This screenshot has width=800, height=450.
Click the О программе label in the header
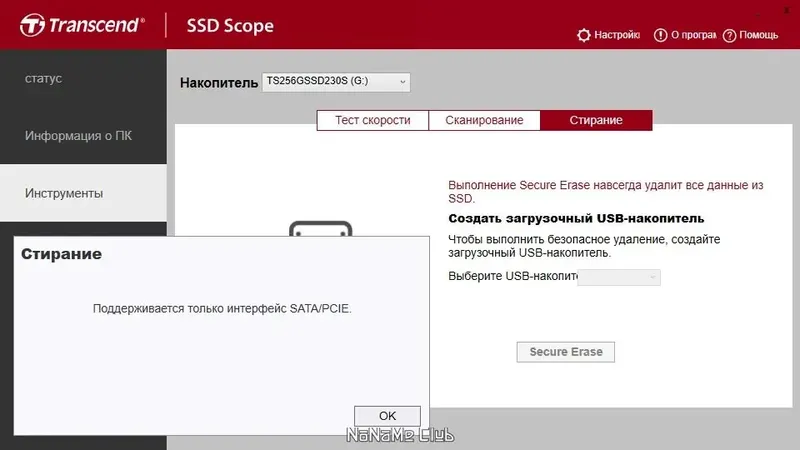click(693, 35)
